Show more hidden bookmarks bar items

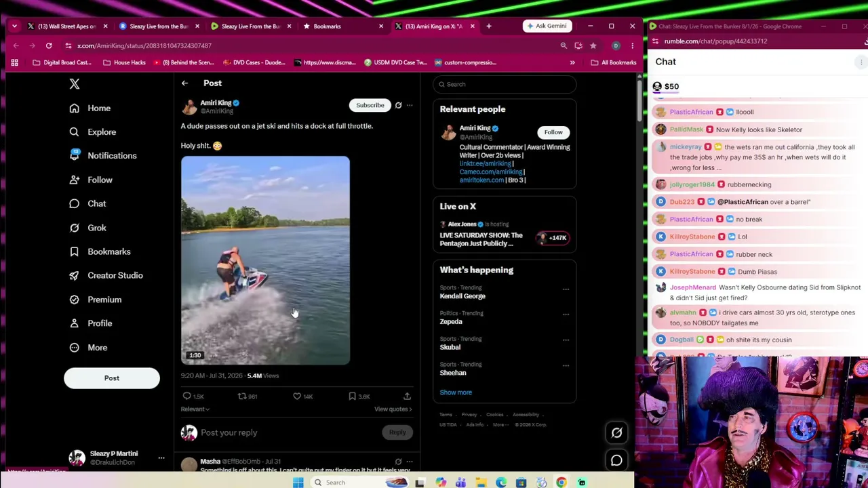click(x=572, y=62)
